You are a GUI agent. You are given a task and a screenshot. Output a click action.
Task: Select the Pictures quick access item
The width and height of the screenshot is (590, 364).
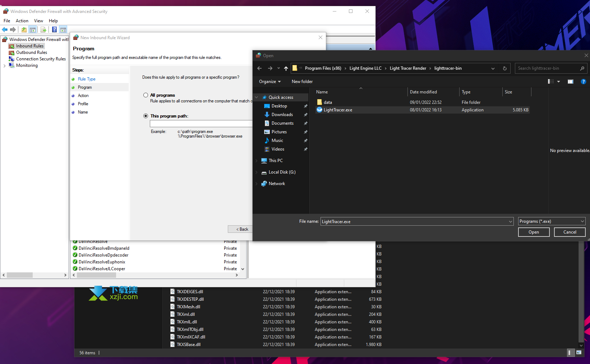pos(279,132)
